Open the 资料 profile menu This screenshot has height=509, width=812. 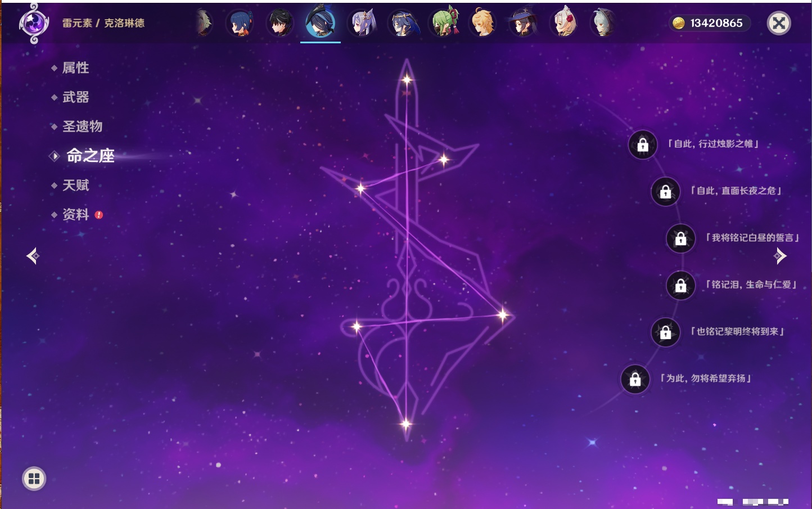point(75,214)
